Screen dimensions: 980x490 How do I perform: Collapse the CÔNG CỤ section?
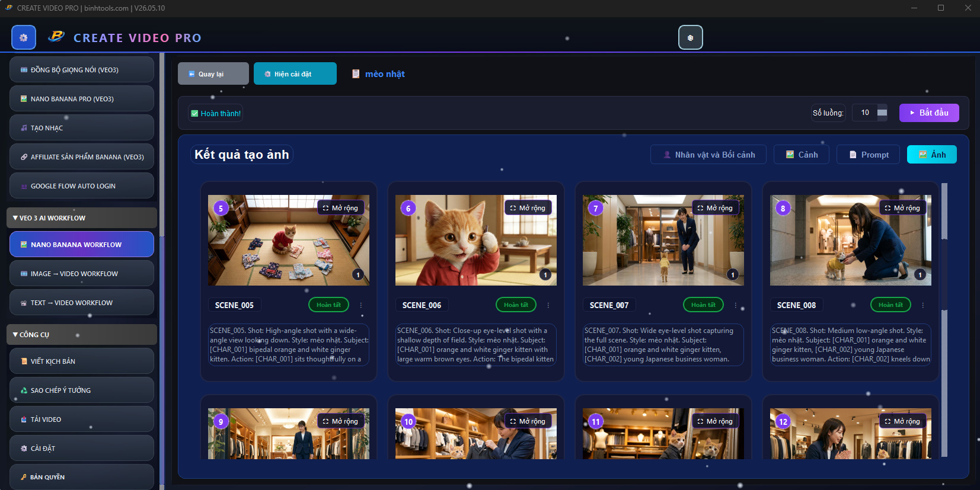(x=82, y=335)
